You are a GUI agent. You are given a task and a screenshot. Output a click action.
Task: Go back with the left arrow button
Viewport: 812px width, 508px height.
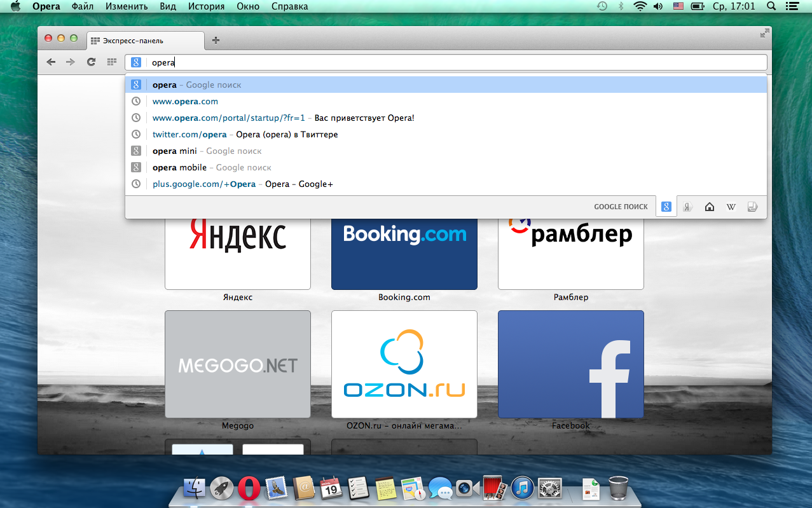tap(51, 62)
